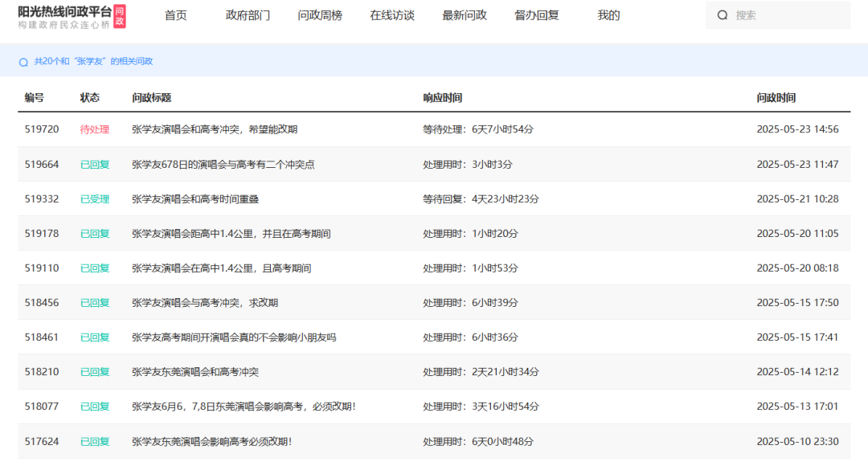
Task: Open 督办回复 page
Action: click(536, 15)
